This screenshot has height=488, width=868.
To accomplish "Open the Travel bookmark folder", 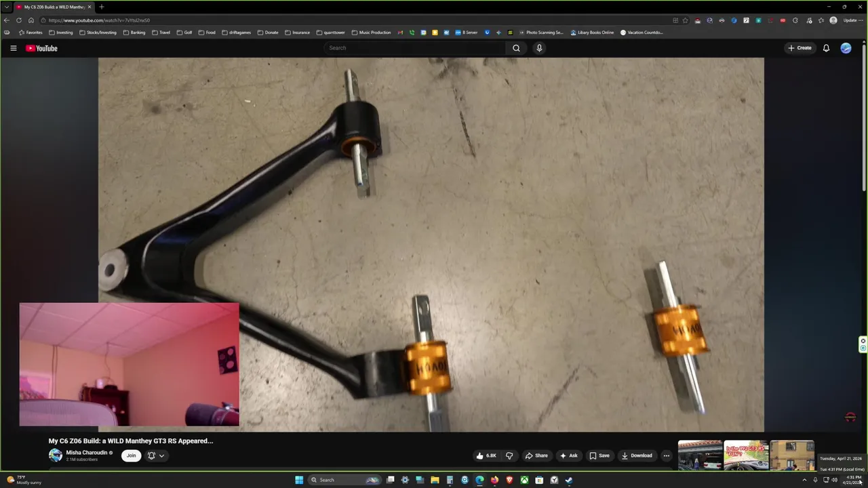I will (161, 33).
